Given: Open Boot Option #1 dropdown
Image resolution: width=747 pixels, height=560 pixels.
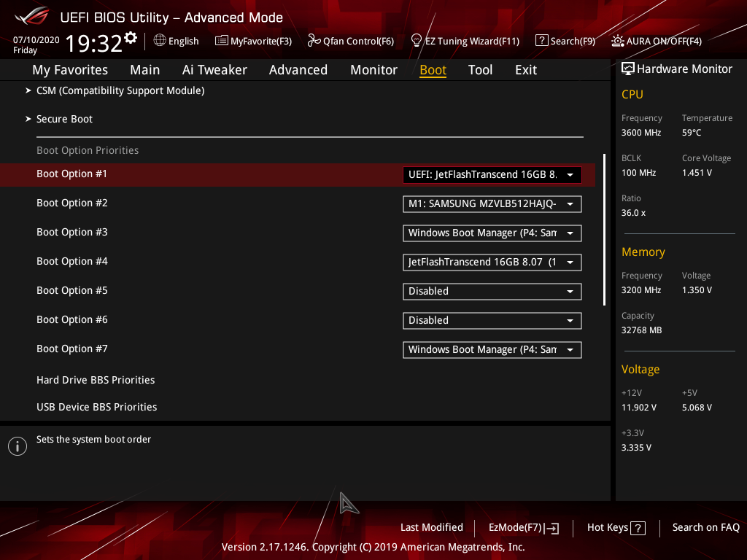Looking at the screenshot, I should click(x=492, y=175).
